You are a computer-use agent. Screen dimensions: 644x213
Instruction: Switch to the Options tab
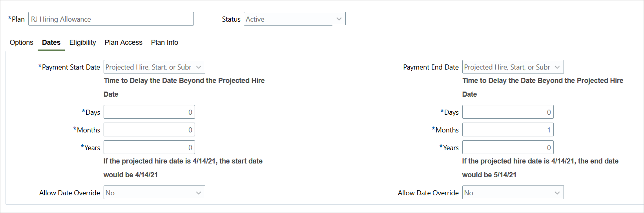click(22, 42)
